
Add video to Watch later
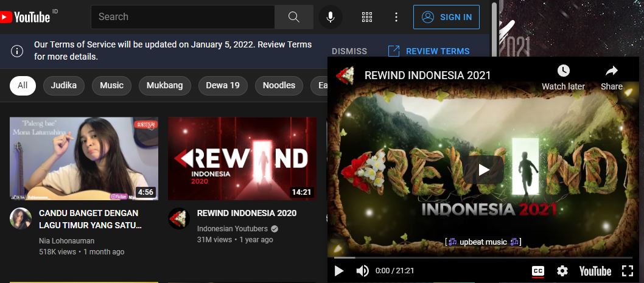tap(563, 77)
